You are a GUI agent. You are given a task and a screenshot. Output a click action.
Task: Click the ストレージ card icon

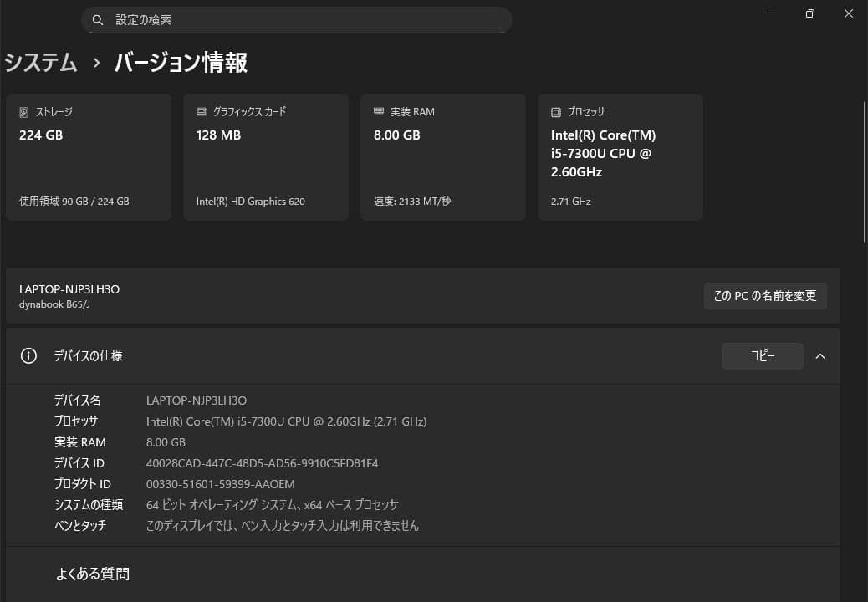pyautogui.click(x=23, y=111)
